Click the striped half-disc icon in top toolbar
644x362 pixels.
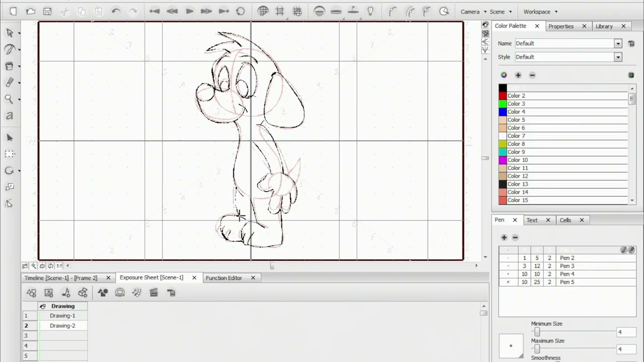point(319,11)
